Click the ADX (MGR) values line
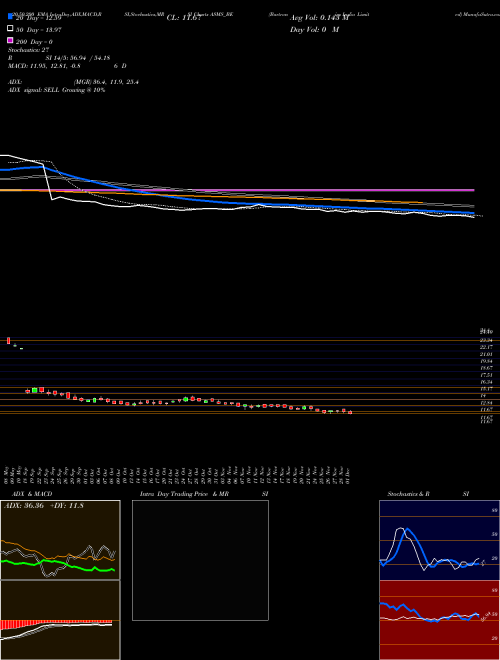Viewport: 500px width, 660px height. tap(73, 82)
